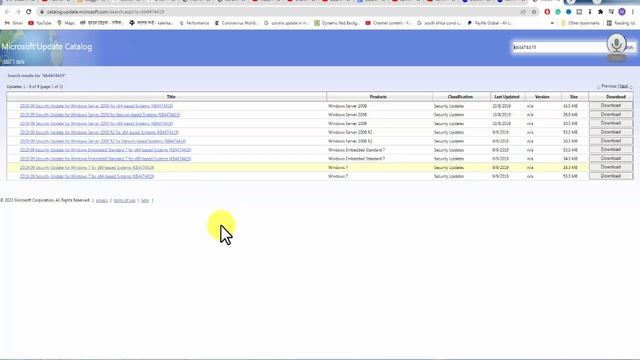
Task: Sort results by Title column
Action: point(171,97)
